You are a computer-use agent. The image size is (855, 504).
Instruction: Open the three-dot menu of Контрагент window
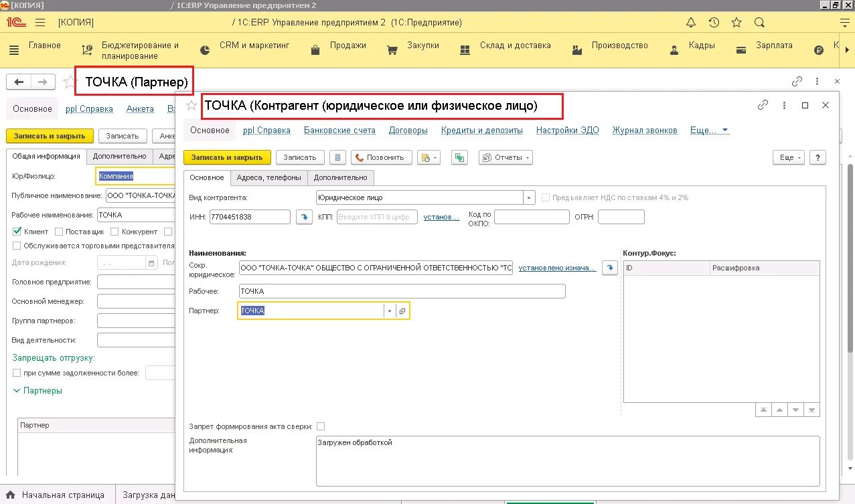tap(784, 105)
